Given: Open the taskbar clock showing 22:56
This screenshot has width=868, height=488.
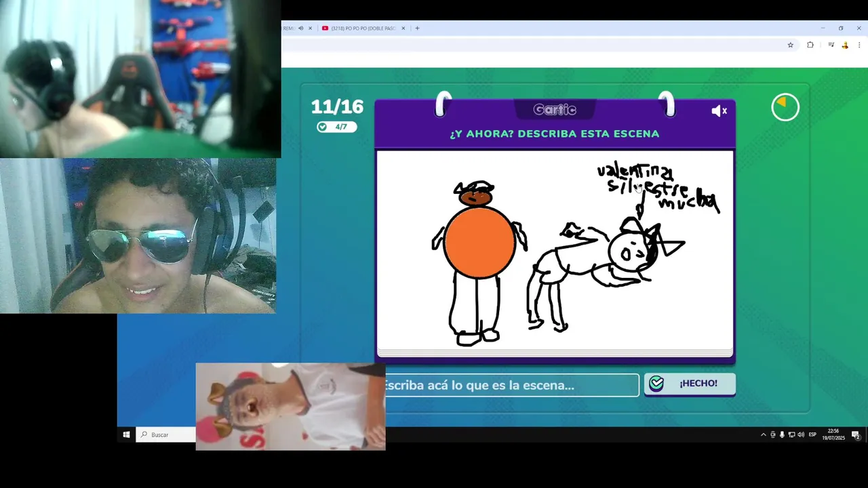Looking at the screenshot, I should [833, 434].
